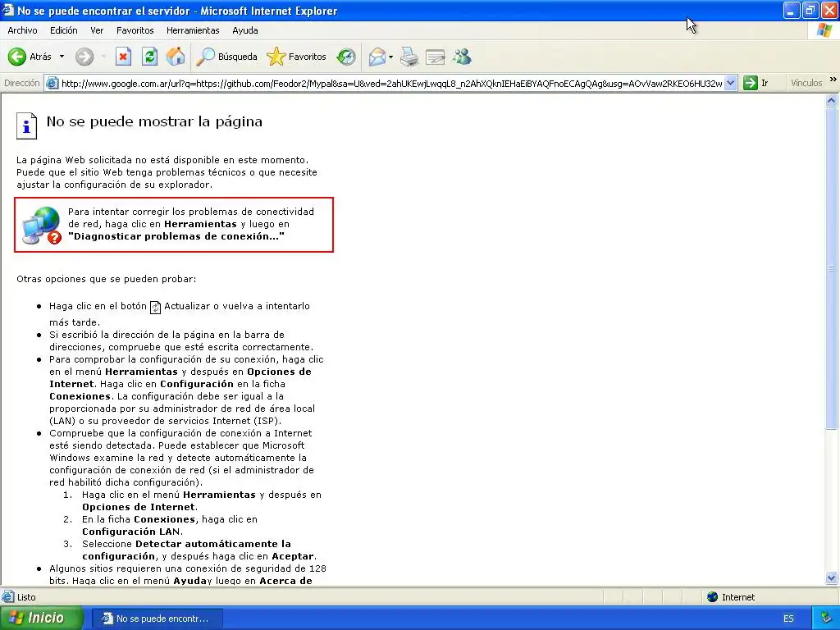
Task: Click the ES language indicator in the taskbar
Action: click(x=788, y=619)
